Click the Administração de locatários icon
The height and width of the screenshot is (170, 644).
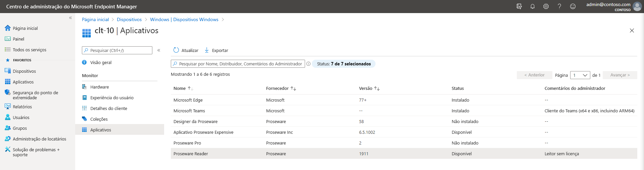point(8,139)
